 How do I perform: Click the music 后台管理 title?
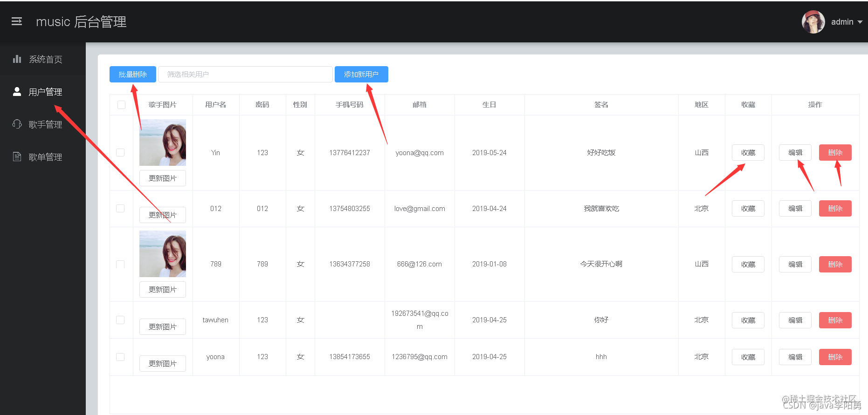point(81,21)
